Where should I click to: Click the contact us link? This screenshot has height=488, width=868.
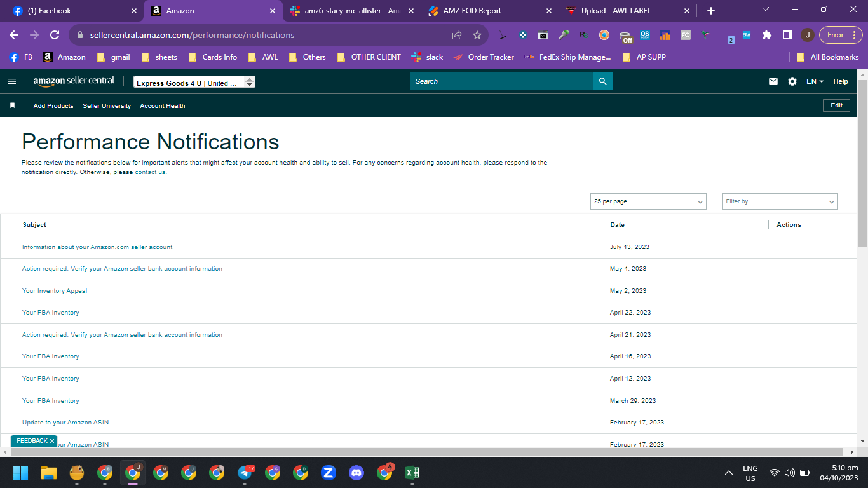[150, 172]
